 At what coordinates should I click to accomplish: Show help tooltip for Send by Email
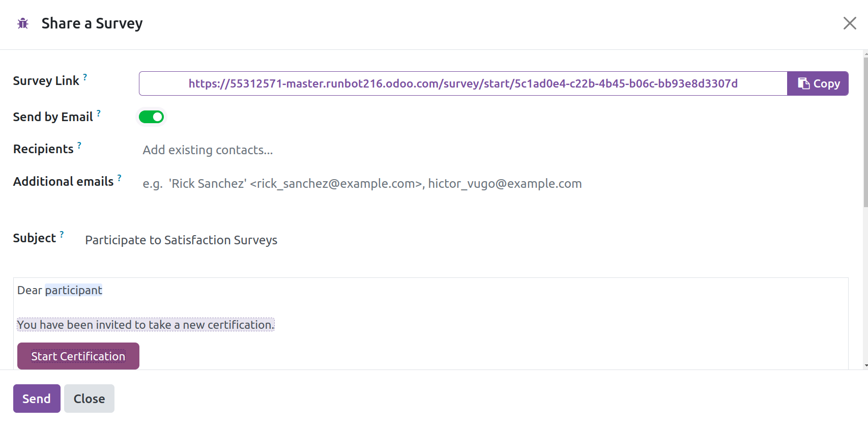click(99, 113)
